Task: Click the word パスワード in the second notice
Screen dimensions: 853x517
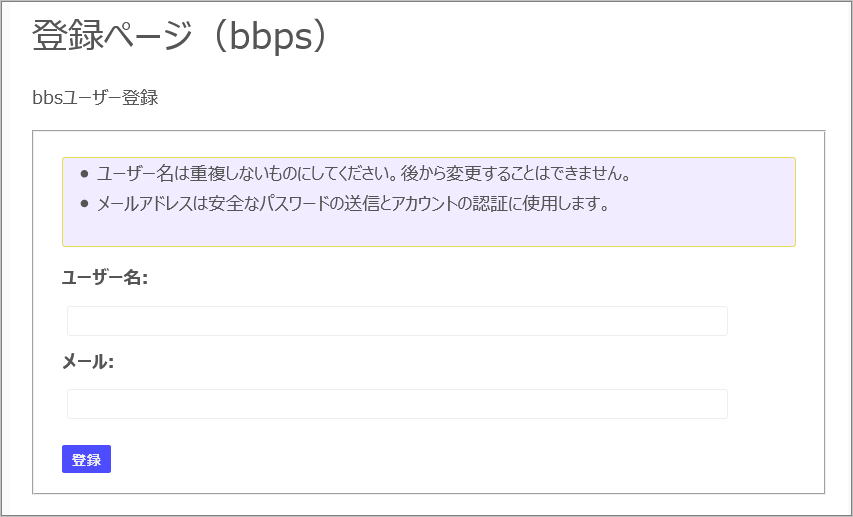Action: 312,204
